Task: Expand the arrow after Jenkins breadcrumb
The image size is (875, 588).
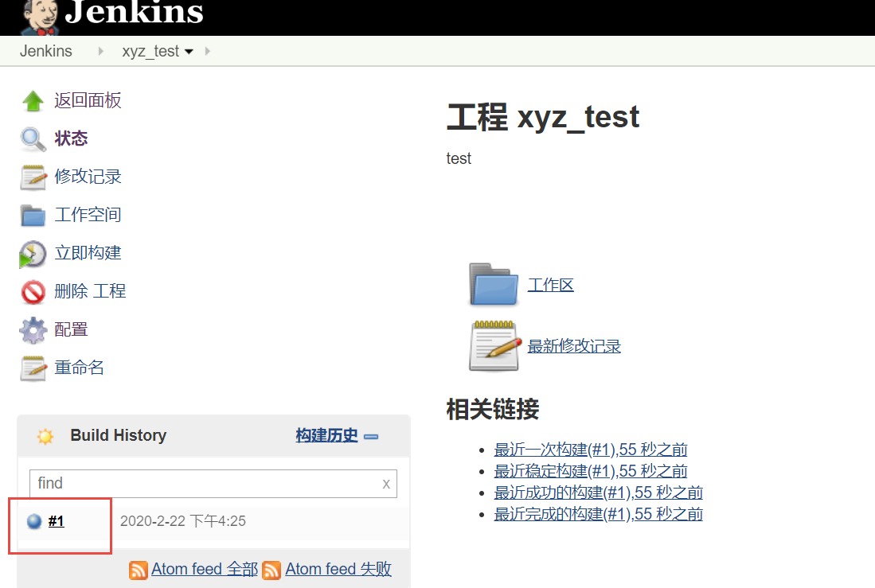Action: [x=100, y=52]
